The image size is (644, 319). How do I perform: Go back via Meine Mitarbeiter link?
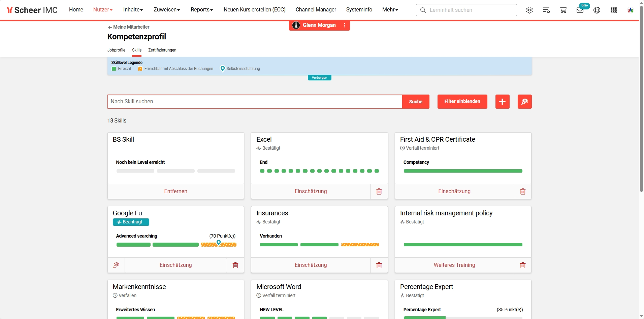(x=129, y=27)
